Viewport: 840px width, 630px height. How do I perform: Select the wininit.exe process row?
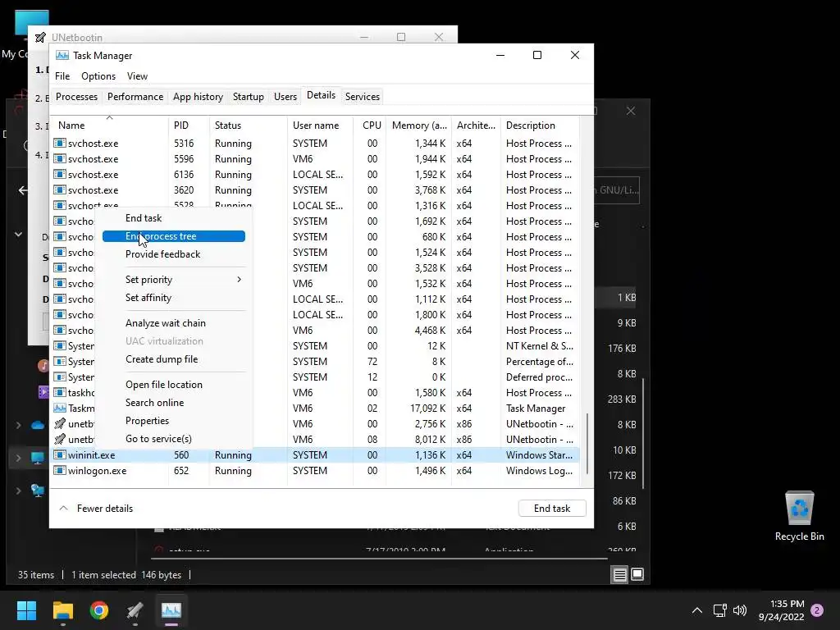coord(315,454)
